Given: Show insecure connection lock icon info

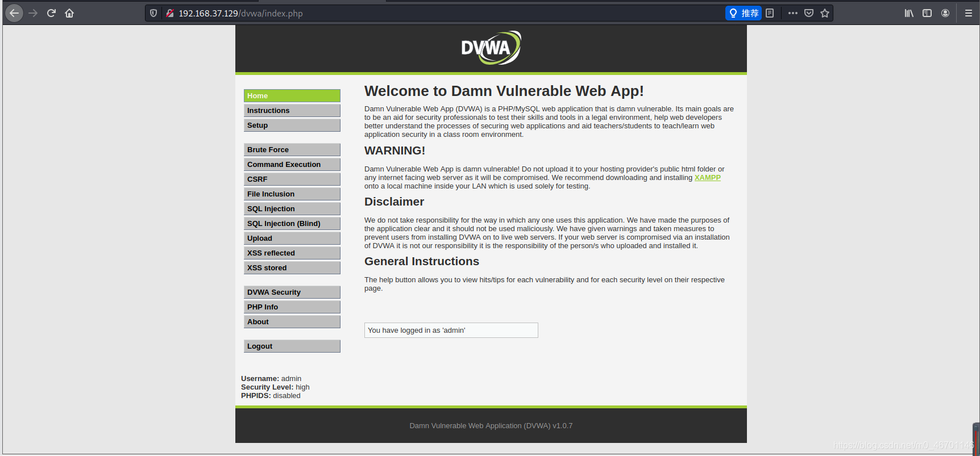Looking at the screenshot, I should click(x=169, y=13).
